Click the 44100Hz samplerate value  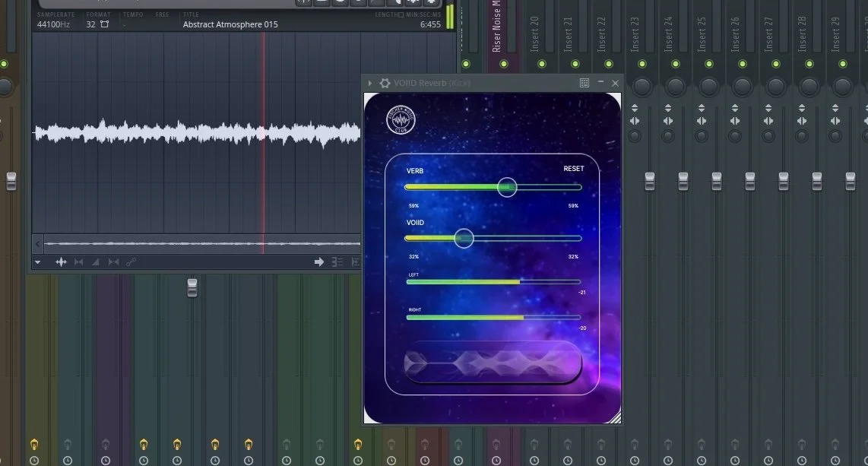pyautogui.click(x=53, y=24)
